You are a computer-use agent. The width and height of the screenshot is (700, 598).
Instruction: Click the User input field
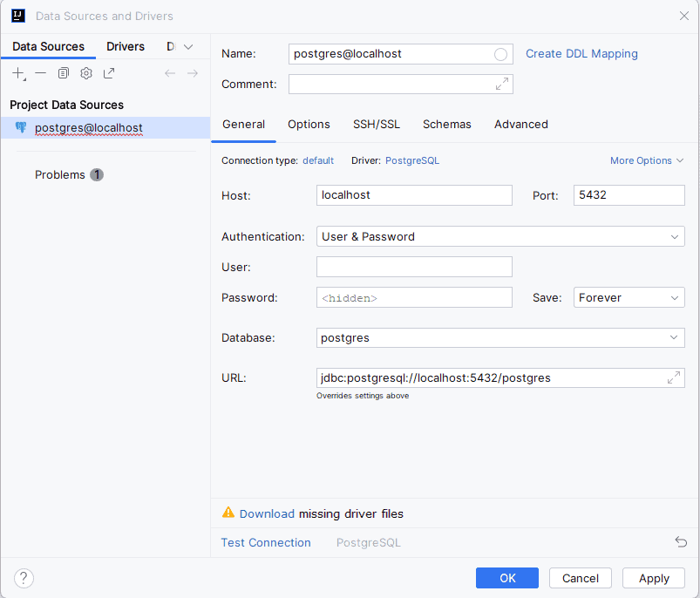[x=414, y=267]
